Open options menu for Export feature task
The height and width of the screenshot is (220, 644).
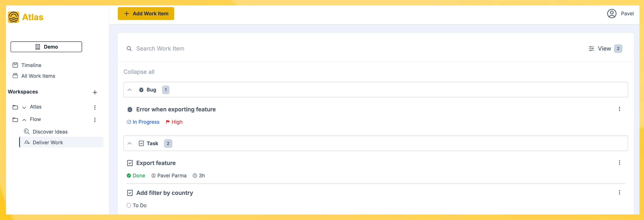pyautogui.click(x=619, y=163)
